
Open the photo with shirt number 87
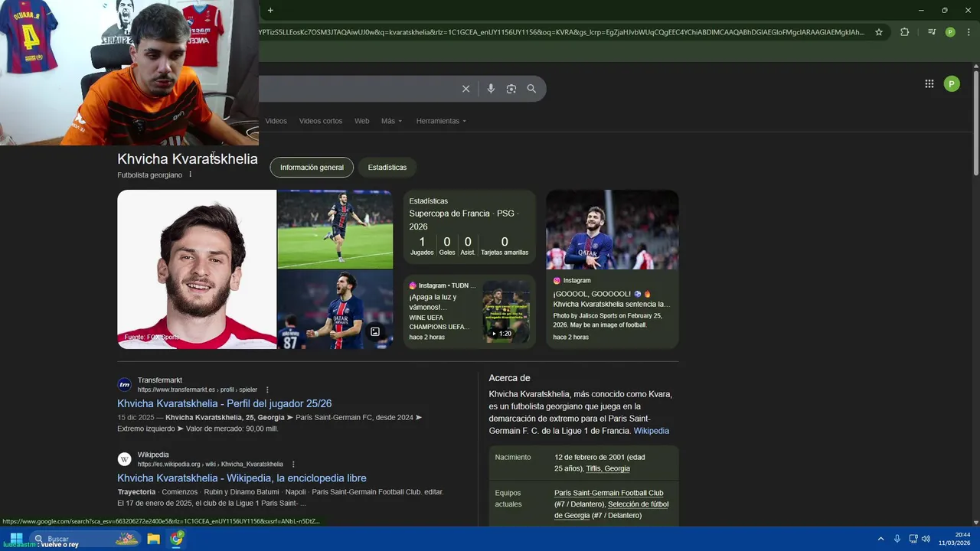click(335, 310)
